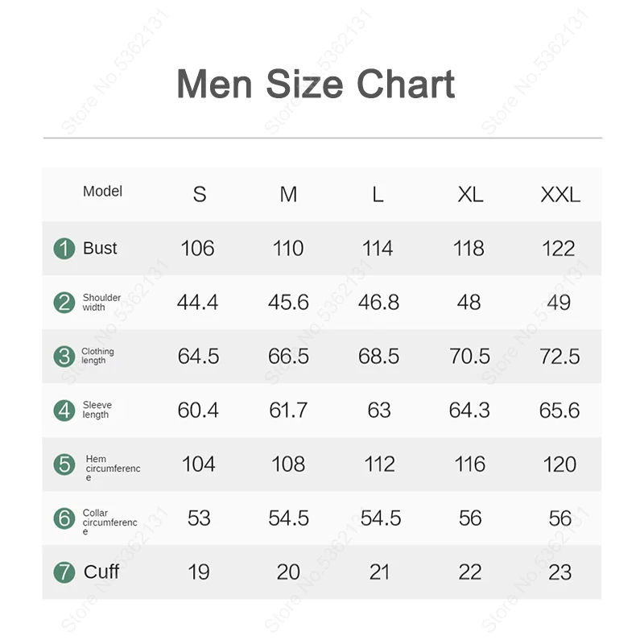Click the Hem circumference value 116

pyautogui.click(x=469, y=464)
